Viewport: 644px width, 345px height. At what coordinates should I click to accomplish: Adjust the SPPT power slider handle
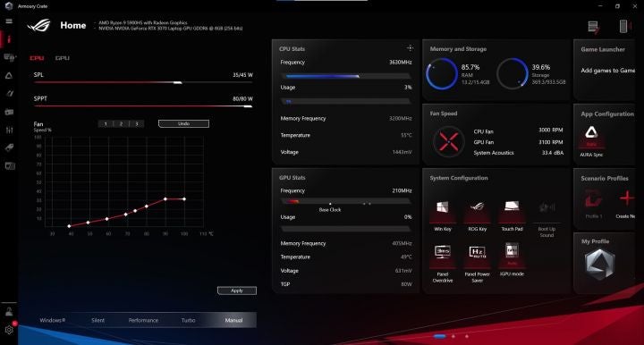248,106
